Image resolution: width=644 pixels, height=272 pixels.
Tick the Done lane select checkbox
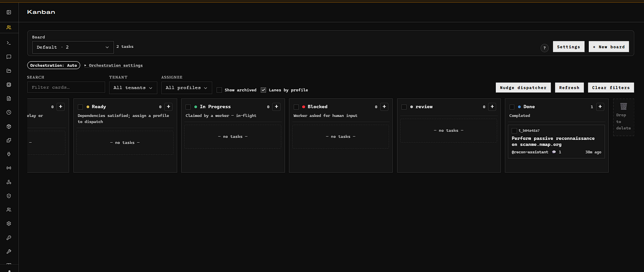(x=512, y=107)
